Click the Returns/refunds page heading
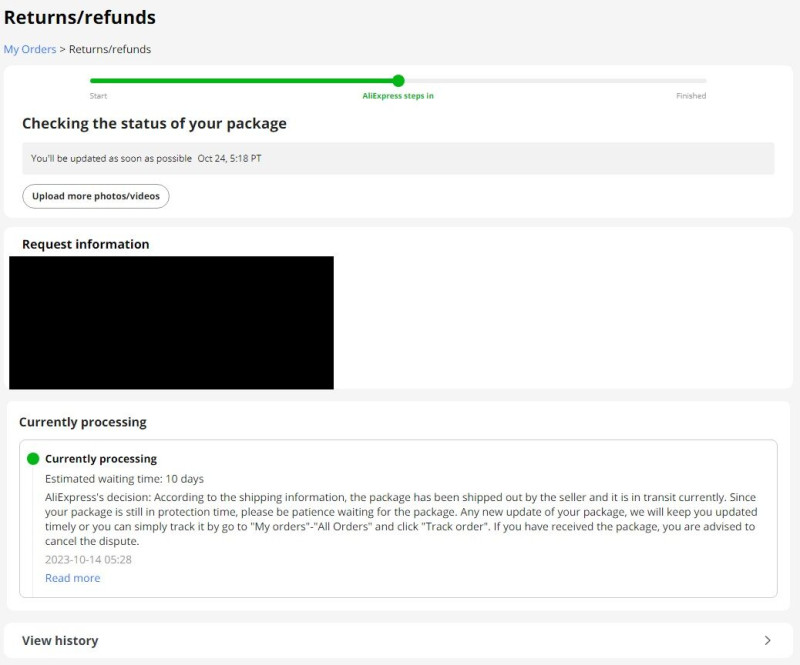The height and width of the screenshot is (665, 800). (x=80, y=17)
